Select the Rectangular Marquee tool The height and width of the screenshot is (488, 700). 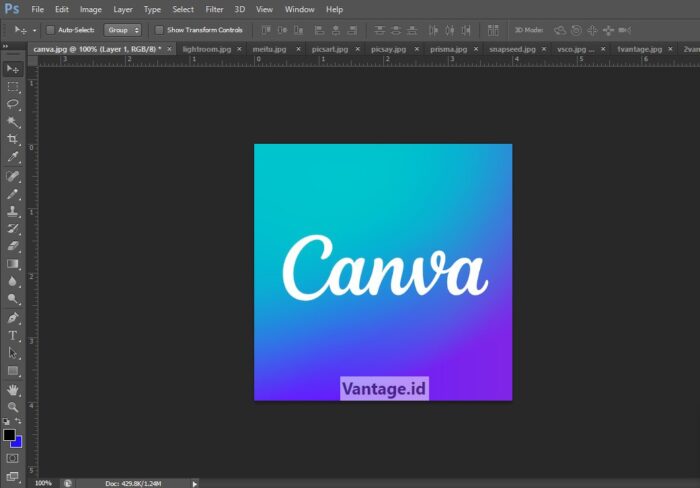click(x=13, y=86)
